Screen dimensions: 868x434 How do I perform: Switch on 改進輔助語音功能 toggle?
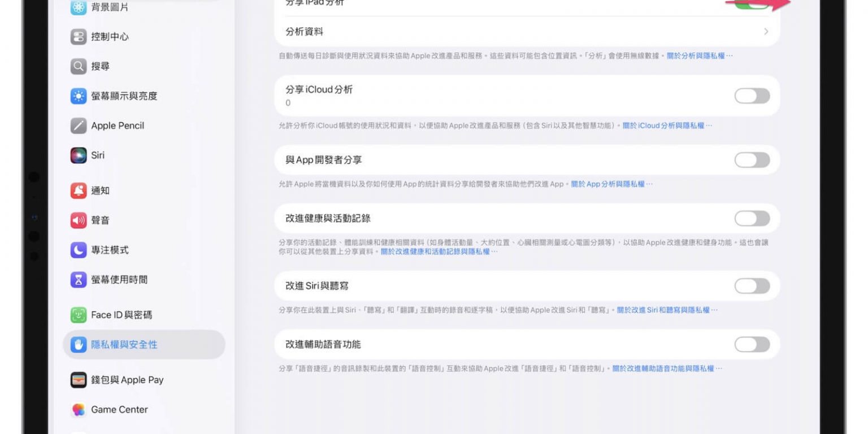[752, 344]
